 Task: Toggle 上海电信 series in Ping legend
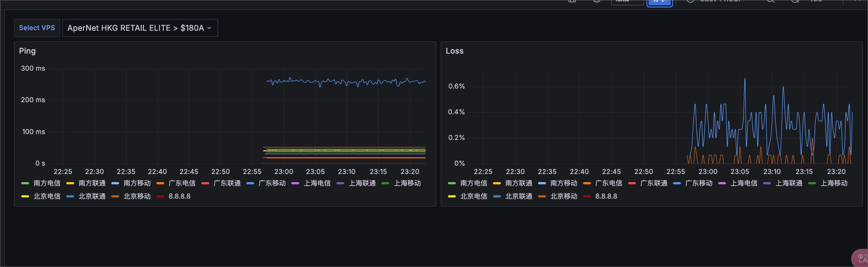[317, 183]
